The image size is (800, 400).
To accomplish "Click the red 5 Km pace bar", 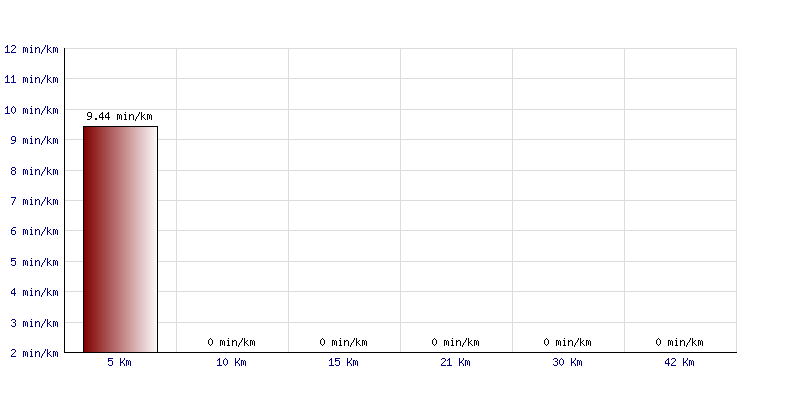I will (x=120, y=239).
